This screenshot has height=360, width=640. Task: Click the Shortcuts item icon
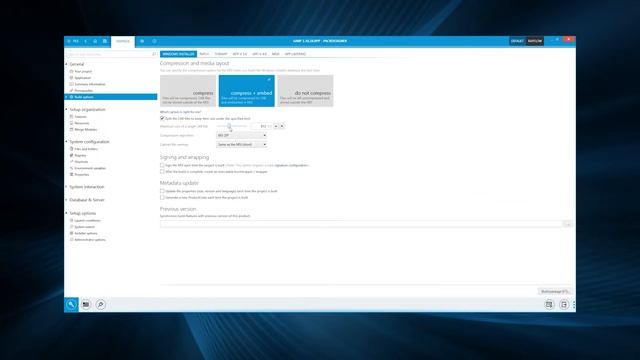coord(71,162)
